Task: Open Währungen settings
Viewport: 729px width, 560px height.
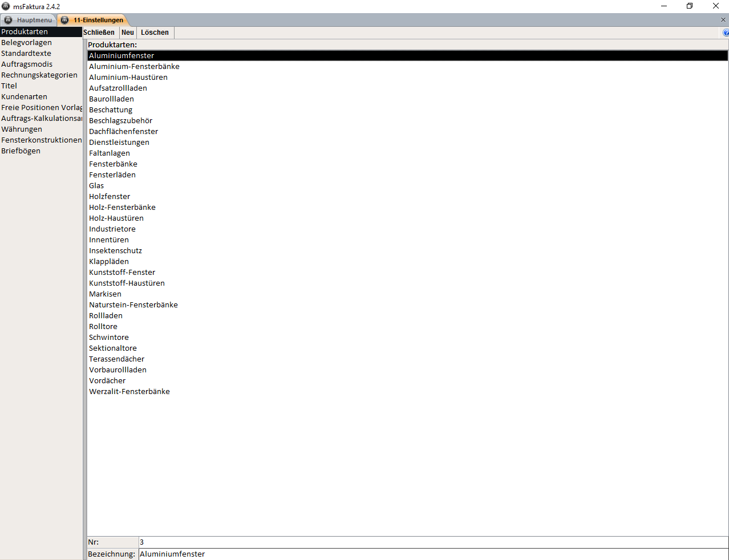Action: [x=41, y=129]
